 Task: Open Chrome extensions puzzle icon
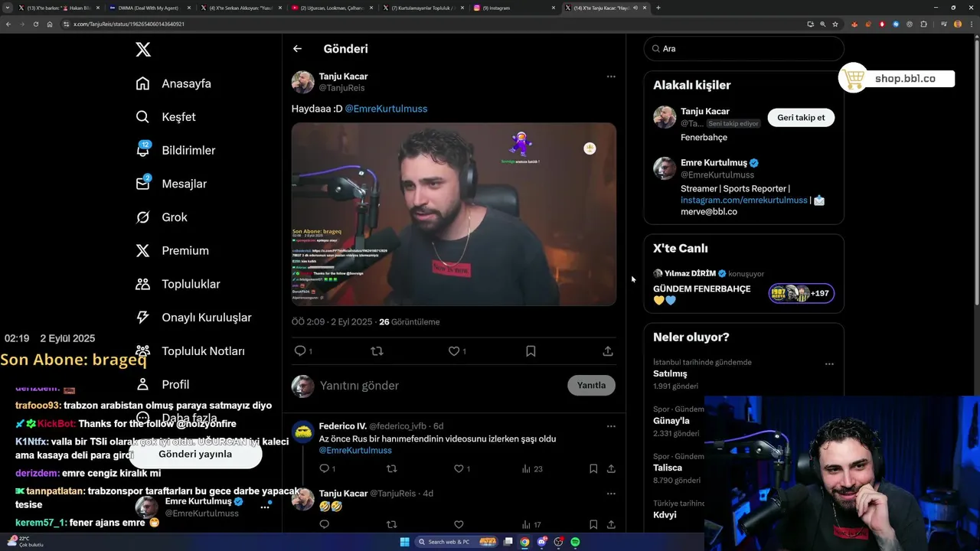tap(923, 24)
